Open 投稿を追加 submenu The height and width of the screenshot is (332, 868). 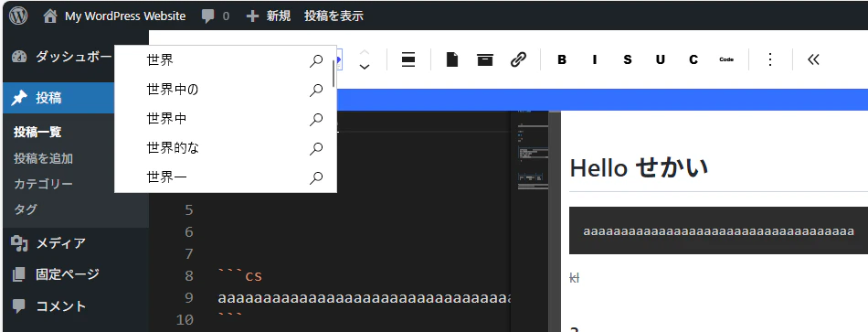[43, 158]
